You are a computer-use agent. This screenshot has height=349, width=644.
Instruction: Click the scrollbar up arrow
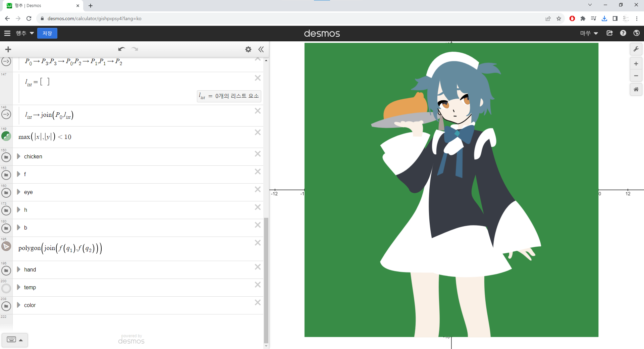[x=266, y=60]
